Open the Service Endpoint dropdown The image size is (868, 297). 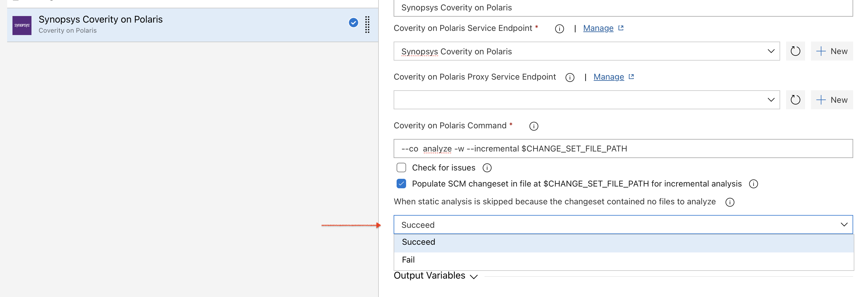tap(586, 51)
